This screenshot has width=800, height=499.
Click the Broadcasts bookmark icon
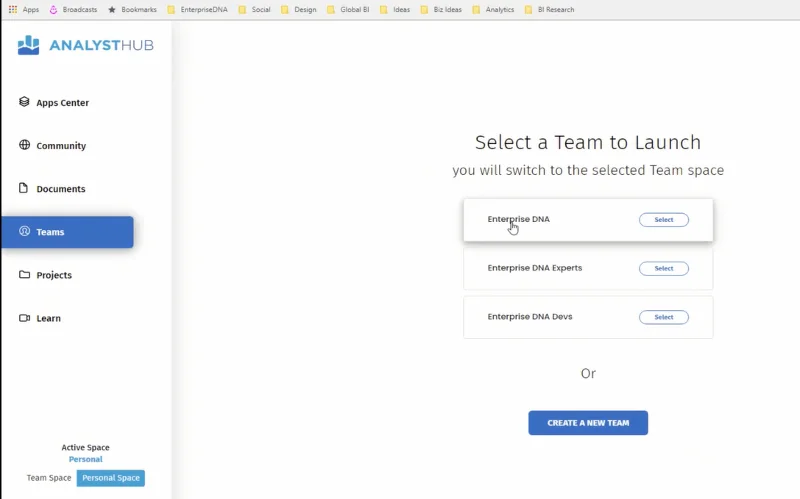click(53, 9)
